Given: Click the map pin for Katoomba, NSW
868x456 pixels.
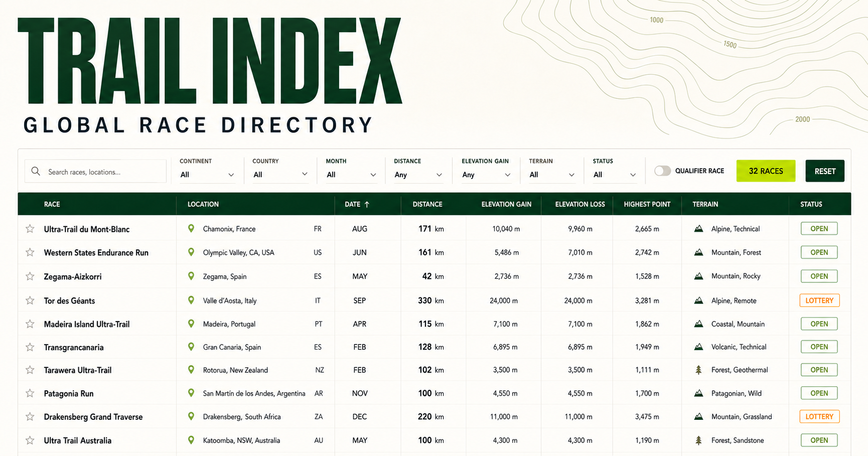Looking at the screenshot, I should pyautogui.click(x=191, y=440).
